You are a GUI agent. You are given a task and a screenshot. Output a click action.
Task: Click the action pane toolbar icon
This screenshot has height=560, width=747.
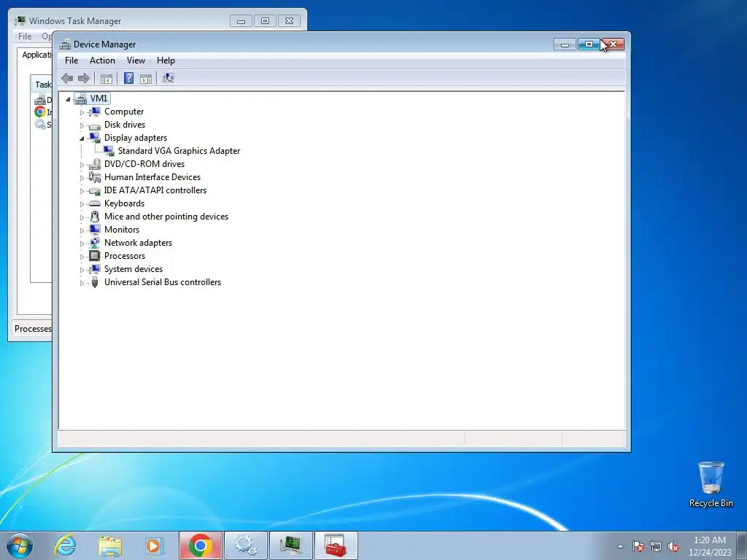coord(146,79)
